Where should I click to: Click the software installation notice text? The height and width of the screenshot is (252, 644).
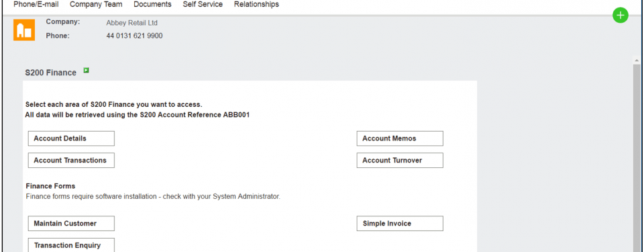click(153, 196)
